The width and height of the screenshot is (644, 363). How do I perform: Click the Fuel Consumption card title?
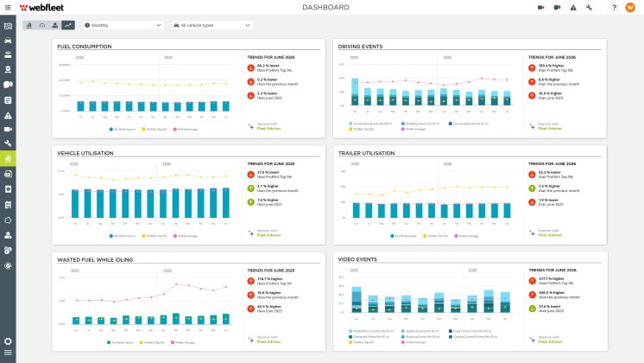[x=85, y=47]
